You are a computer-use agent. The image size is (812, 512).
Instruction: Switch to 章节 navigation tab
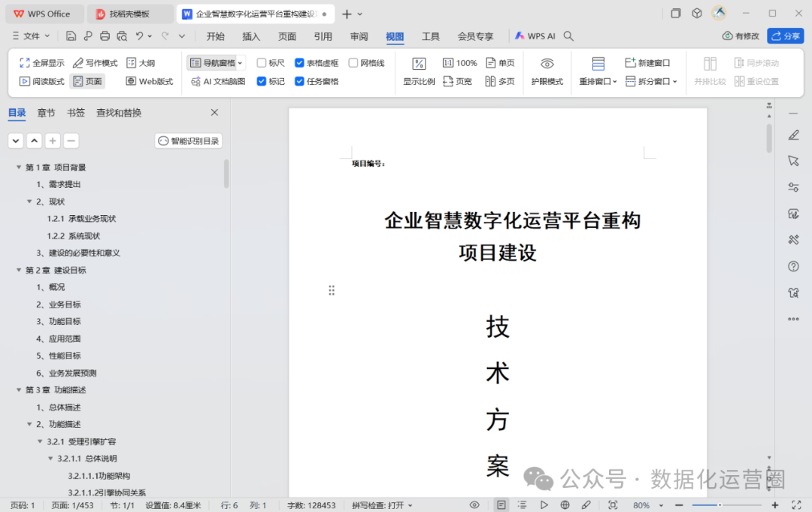(x=46, y=113)
